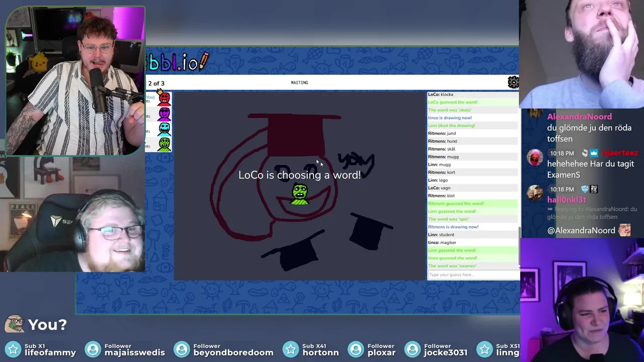Click the 'majaisswedis' follower name
Screen dimensions: 644x362
point(134,352)
